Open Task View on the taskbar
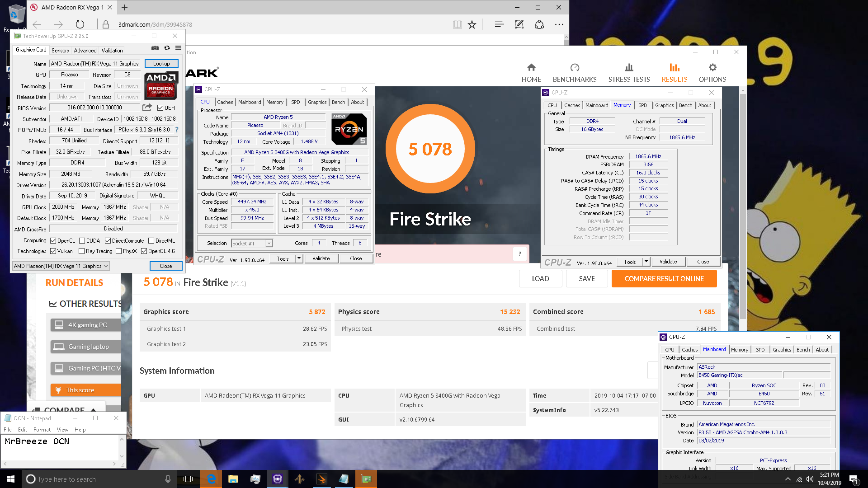This screenshot has height=488, width=868. [188, 479]
